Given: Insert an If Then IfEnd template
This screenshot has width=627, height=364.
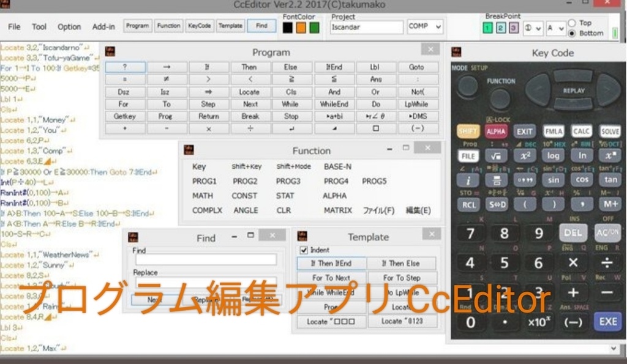Looking at the screenshot, I should tap(331, 263).
